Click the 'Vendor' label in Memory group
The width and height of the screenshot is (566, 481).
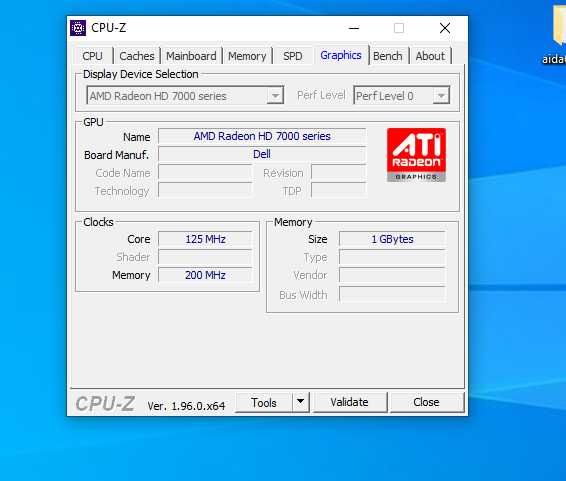310,275
